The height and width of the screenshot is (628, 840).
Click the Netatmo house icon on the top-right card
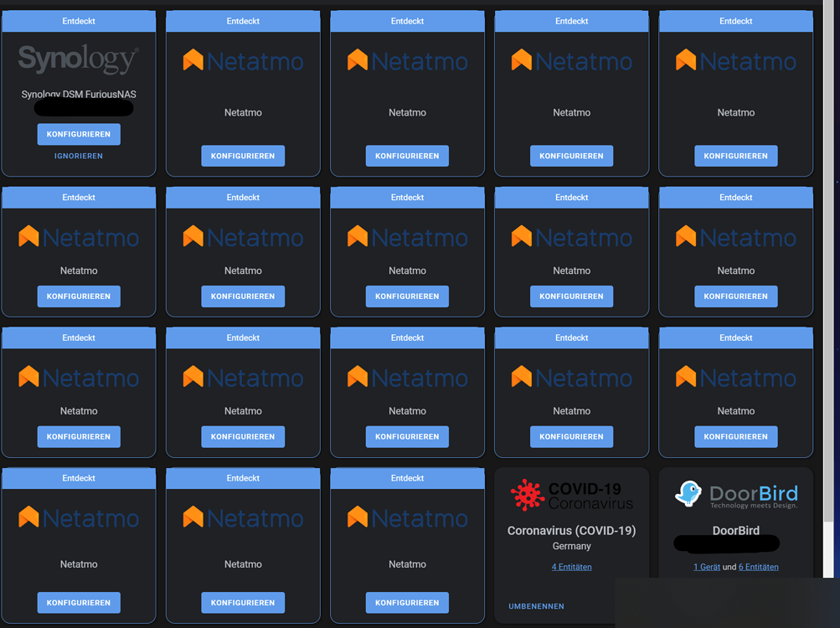point(686,59)
